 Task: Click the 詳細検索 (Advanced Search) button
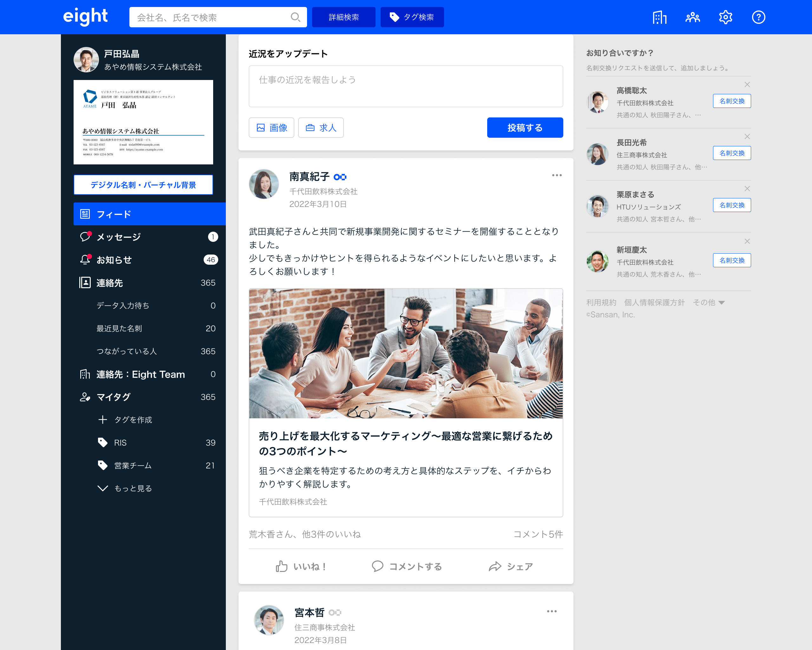(344, 17)
